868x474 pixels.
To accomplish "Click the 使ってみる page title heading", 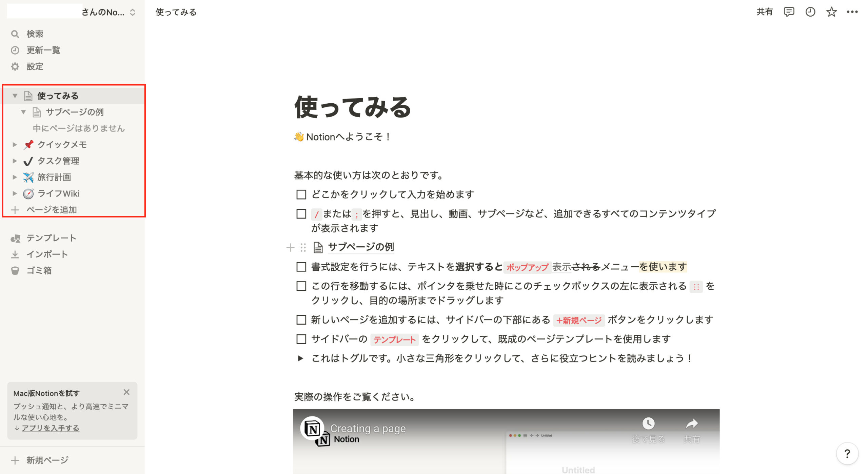I will tap(353, 107).
